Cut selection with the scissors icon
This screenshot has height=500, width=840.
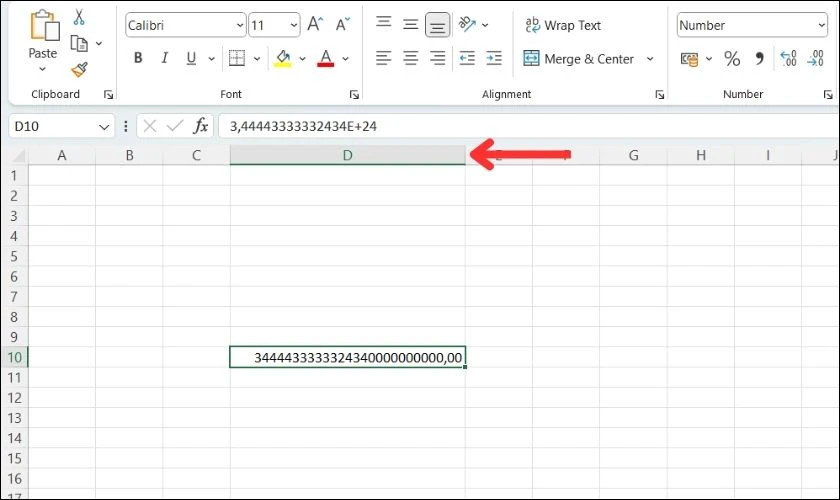(79, 17)
